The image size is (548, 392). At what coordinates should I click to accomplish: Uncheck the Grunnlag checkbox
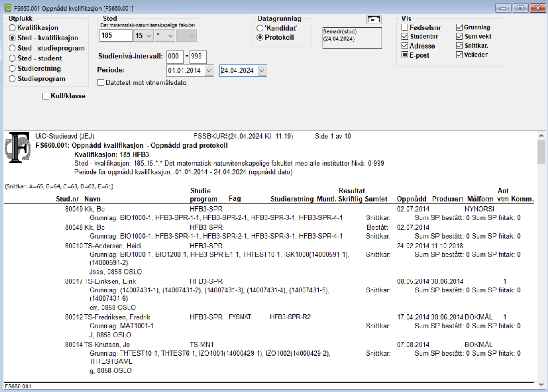[460, 27]
